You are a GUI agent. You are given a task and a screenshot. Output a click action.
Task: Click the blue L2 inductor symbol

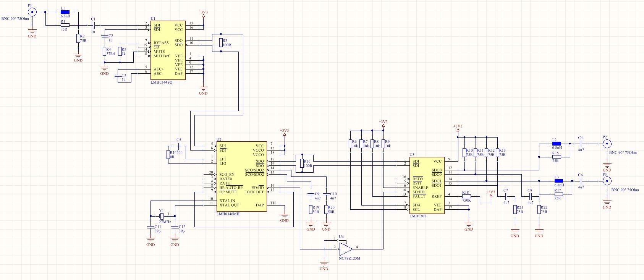(557, 144)
